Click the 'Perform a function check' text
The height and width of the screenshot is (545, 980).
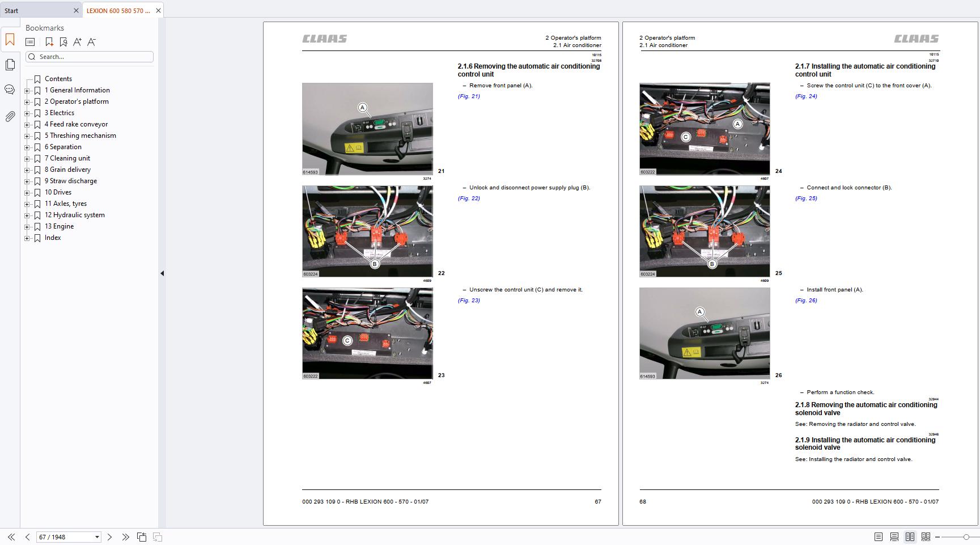tap(841, 392)
